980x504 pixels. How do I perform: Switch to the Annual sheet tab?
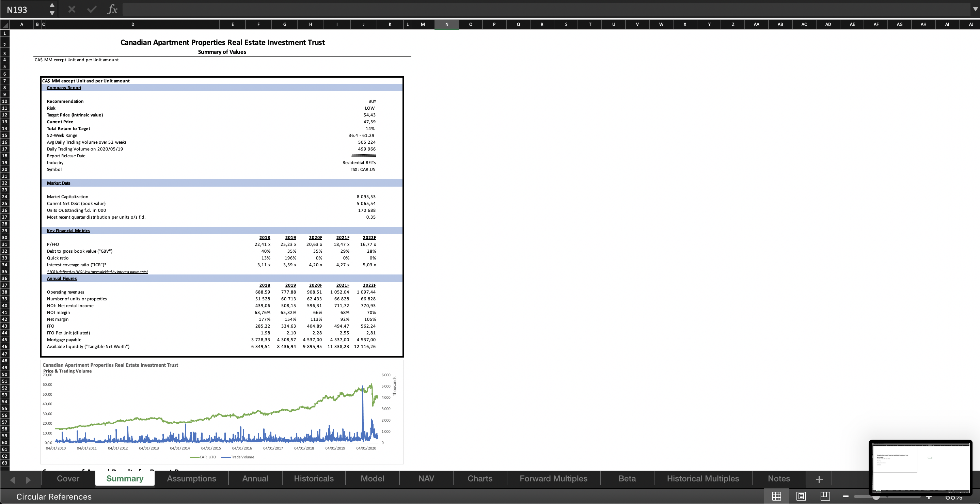click(255, 478)
